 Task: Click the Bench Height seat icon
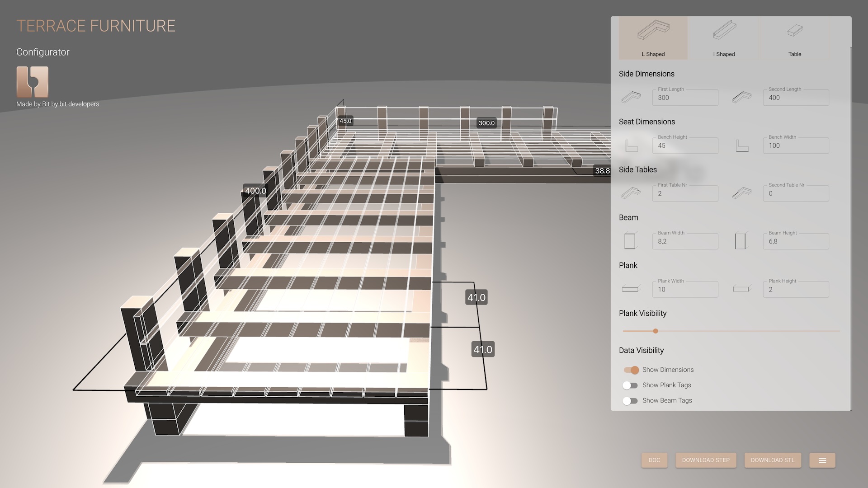pos(631,145)
